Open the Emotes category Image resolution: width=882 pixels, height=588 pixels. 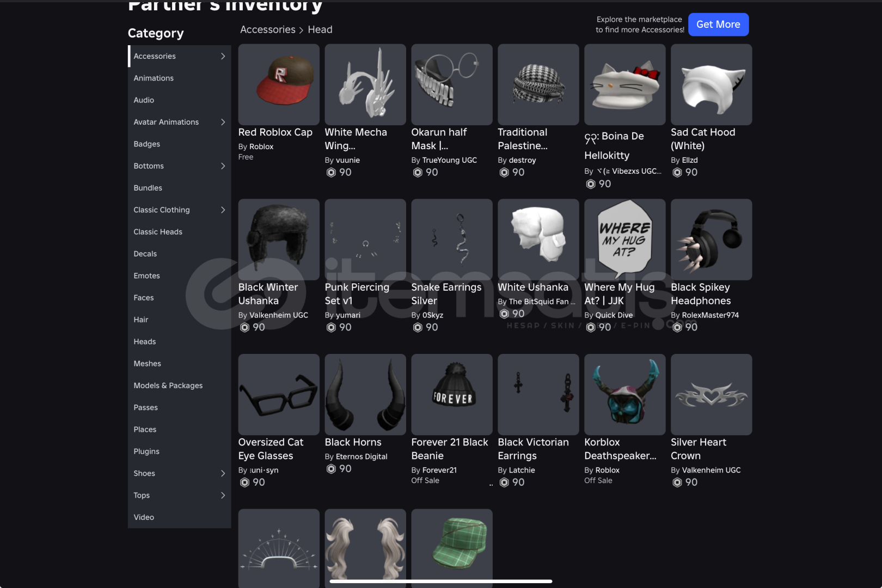tap(147, 275)
